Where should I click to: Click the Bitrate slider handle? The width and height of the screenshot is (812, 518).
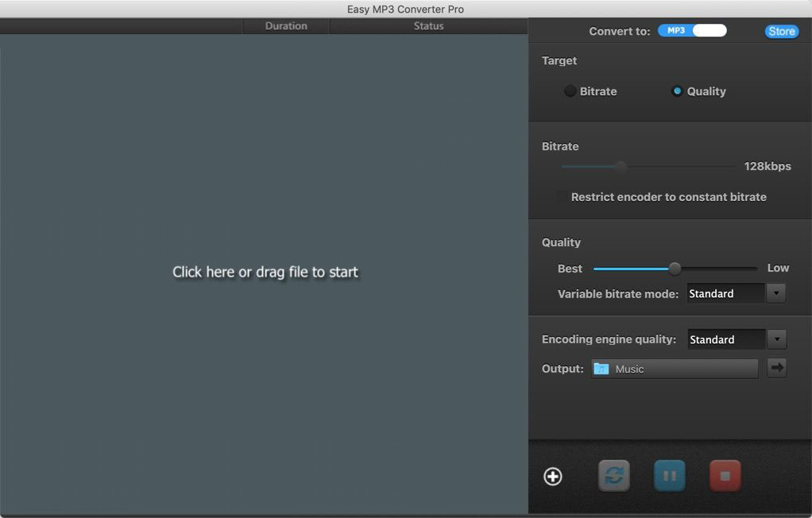click(621, 166)
